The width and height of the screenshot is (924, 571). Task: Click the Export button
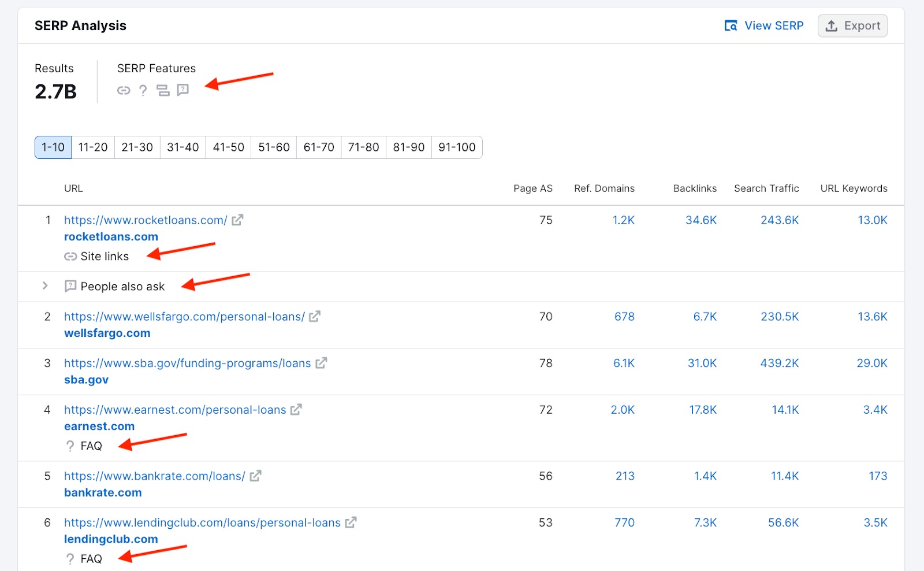[852, 26]
